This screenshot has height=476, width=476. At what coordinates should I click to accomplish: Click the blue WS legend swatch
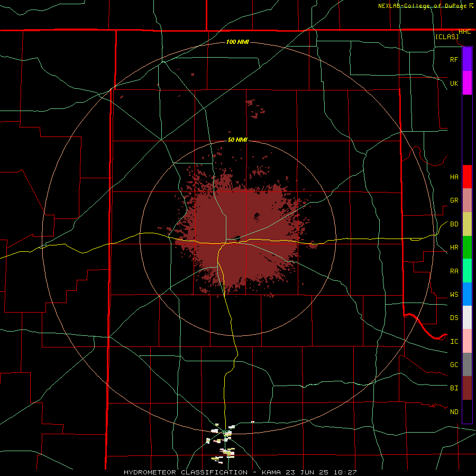tap(467, 294)
